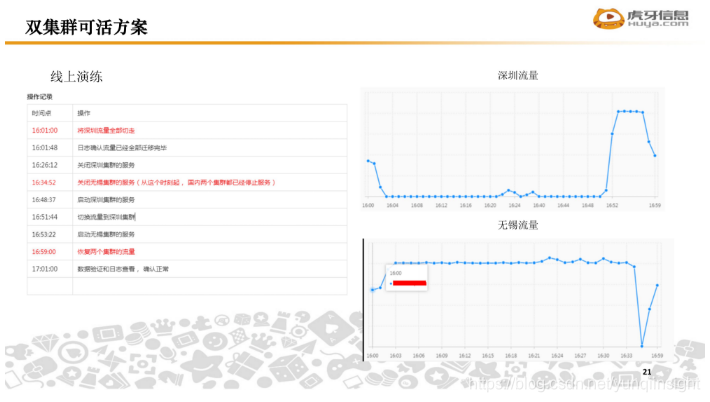The height and width of the screenshot is (402, 710).
Task: Click 16:20 axis label on 深圳流量 chart
Action: 490,205
